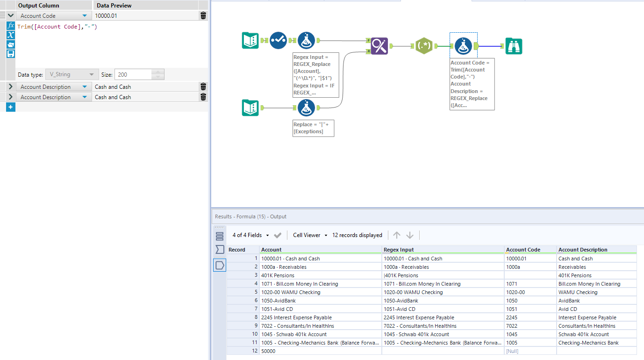Select the blue checkmark Select tool
The width and height of the screenshot is (644, 360).
pyautogui.click(x=279, y=40)
